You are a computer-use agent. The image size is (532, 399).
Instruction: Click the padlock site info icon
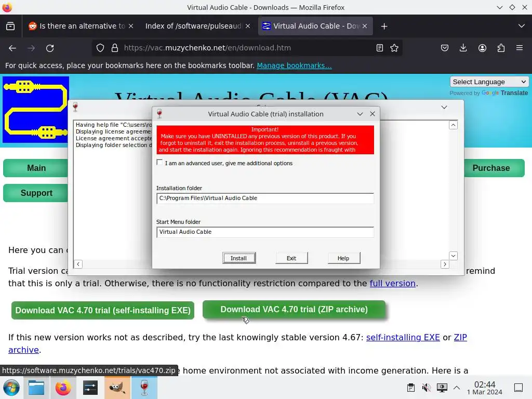pos(115,48)
